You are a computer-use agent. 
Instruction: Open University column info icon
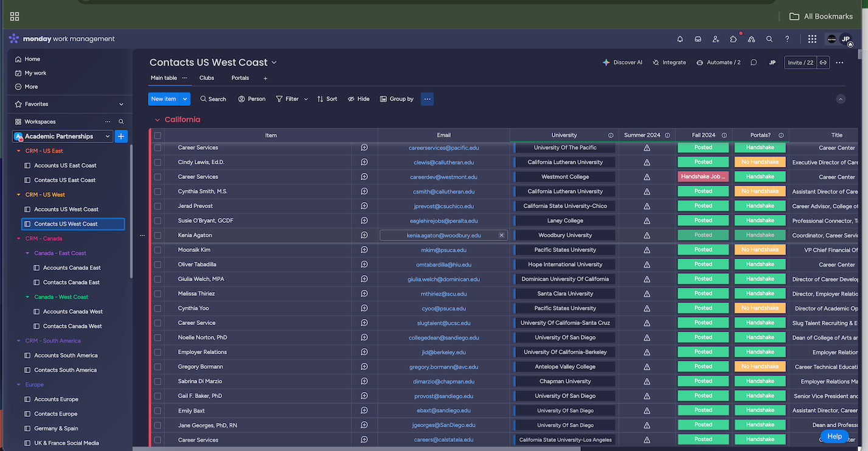[611, 135]
